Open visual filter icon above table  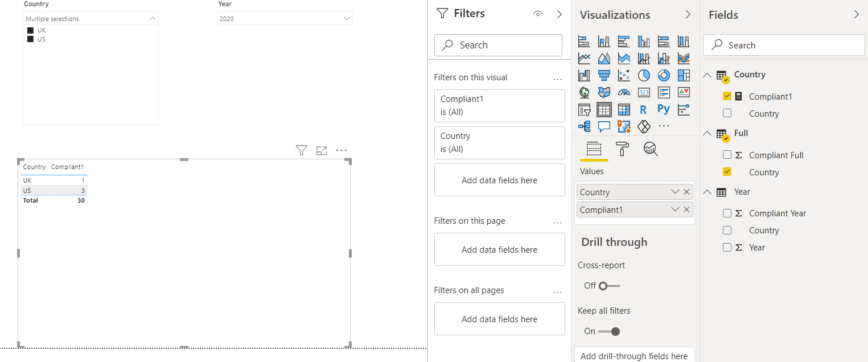click(302, 150)
